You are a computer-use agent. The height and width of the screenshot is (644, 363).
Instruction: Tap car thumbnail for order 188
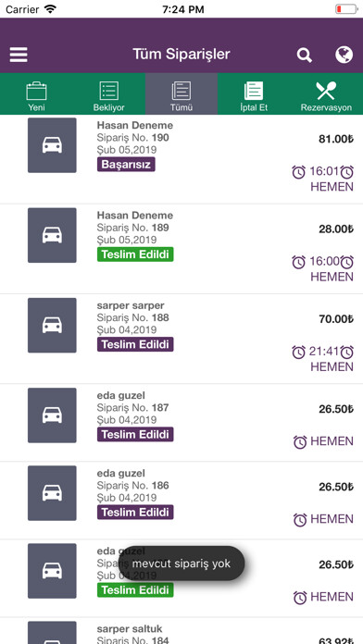click(52, 325)
